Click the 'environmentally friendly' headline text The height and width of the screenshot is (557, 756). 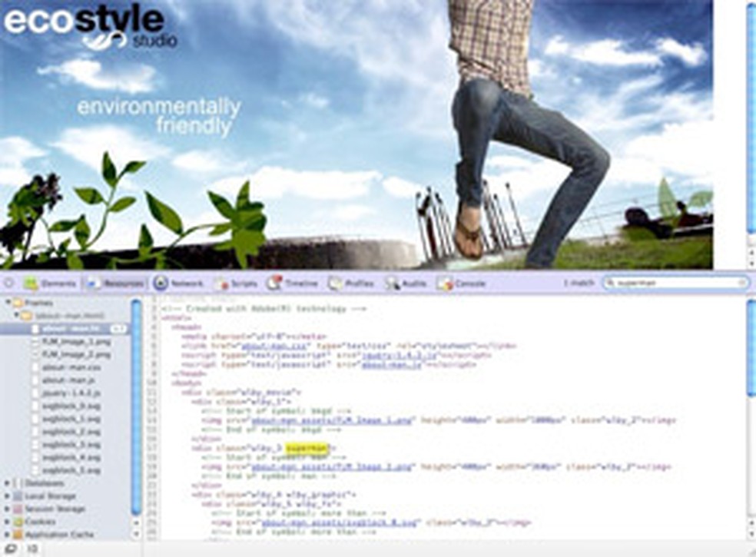point(158,117)
